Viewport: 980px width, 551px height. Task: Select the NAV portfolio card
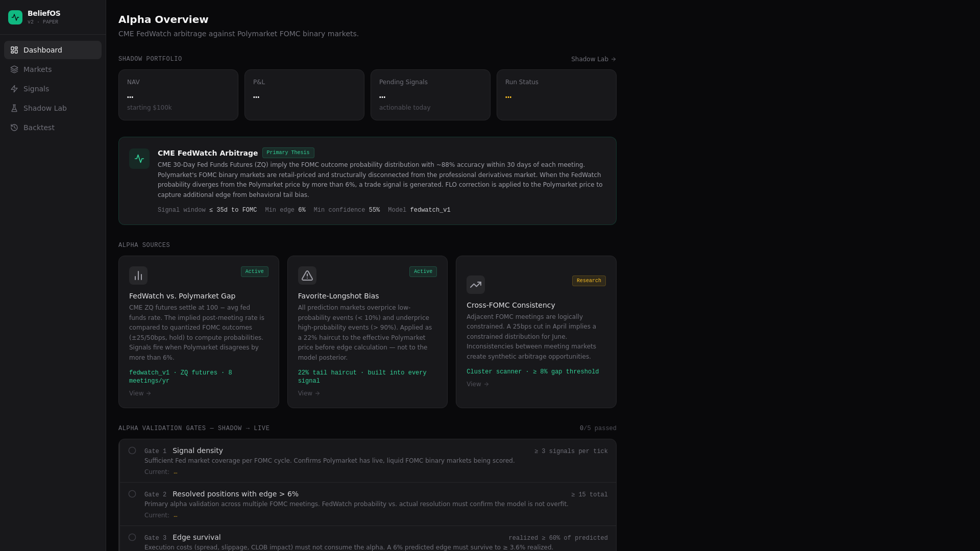pyautogui.click(x=178, y=95)
